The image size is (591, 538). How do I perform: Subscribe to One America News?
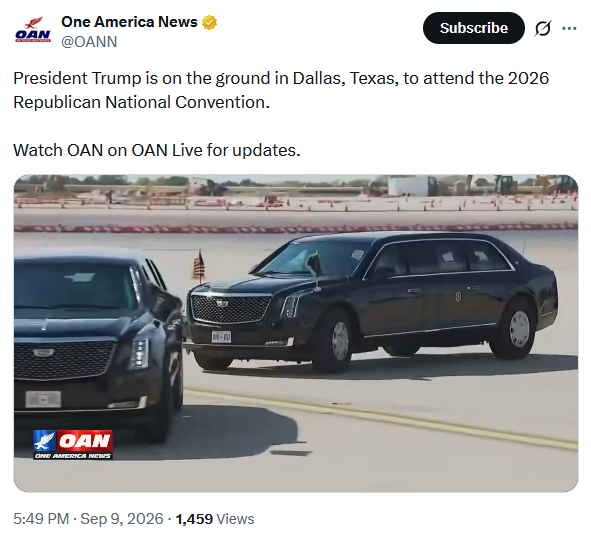(x=473, y=28)
